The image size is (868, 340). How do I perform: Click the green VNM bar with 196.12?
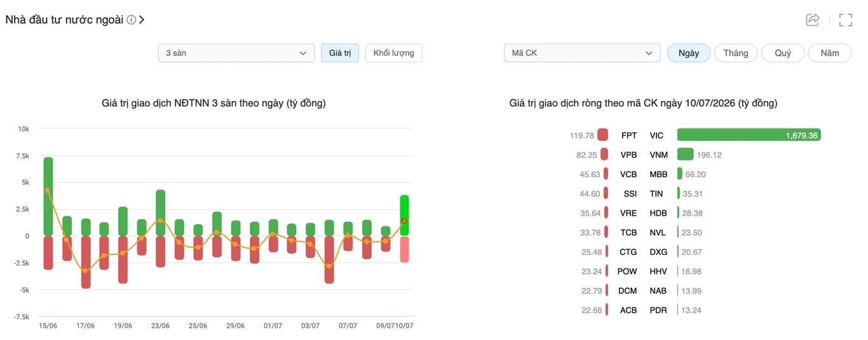click(686, 154)
